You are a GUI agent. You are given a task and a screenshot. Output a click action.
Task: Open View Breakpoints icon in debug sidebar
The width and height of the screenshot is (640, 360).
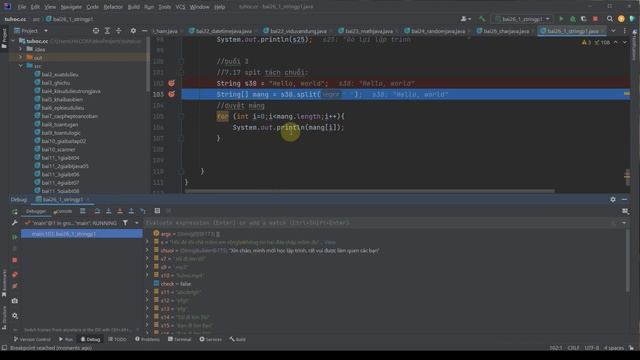(x=15, y=274)
